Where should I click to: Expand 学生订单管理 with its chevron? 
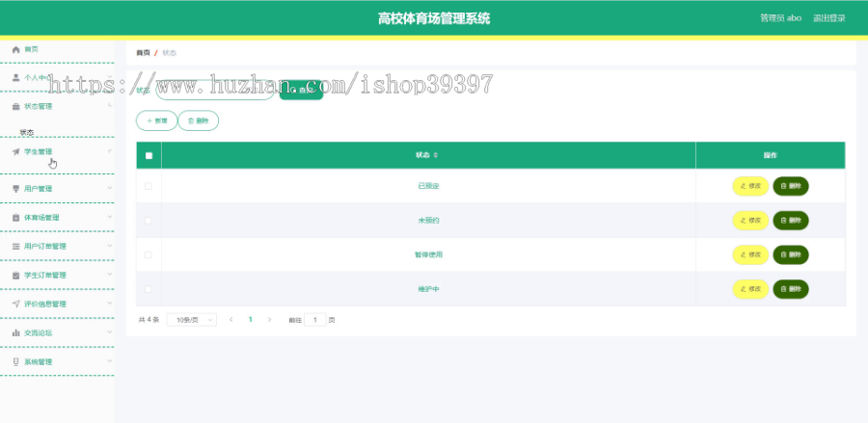(x=110, y=275)
